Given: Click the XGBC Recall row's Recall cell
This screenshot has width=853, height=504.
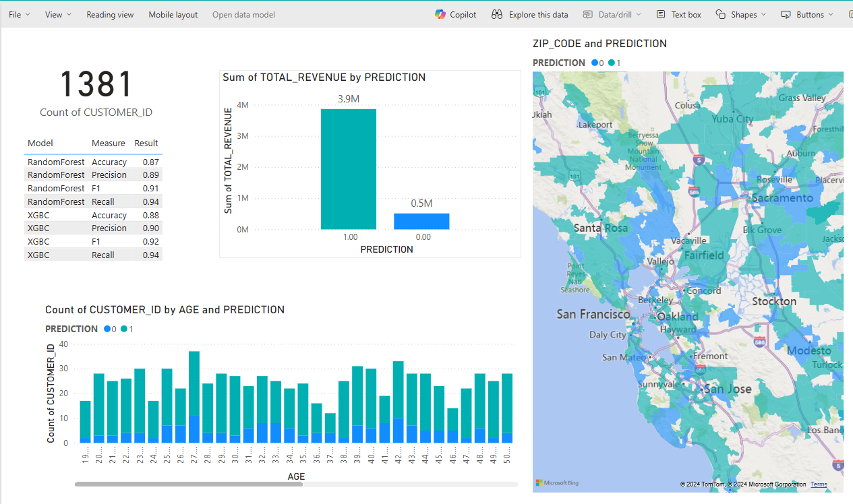Looking at the screenshot, I should click(103, 255).
